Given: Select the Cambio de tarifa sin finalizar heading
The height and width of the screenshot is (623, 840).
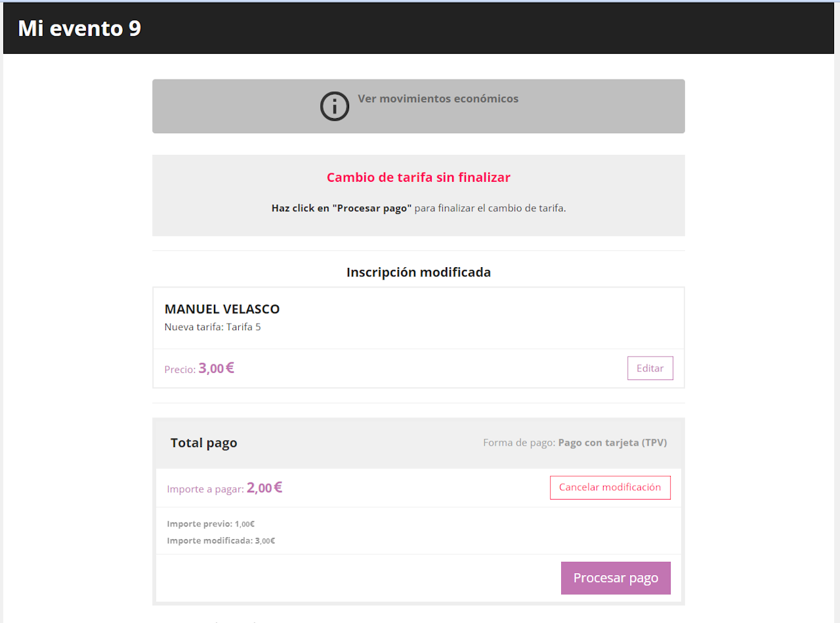Looking at the screenshot, I should [419, 177].
